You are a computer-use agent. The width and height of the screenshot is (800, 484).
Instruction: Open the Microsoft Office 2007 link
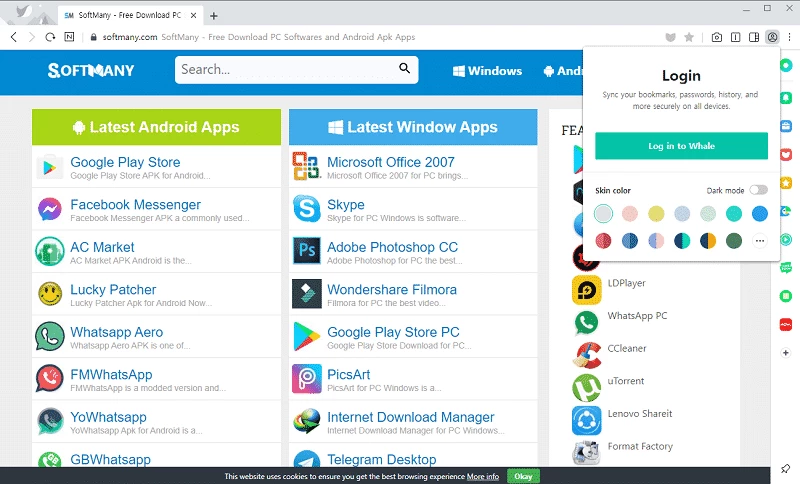(x=390, y=162)
